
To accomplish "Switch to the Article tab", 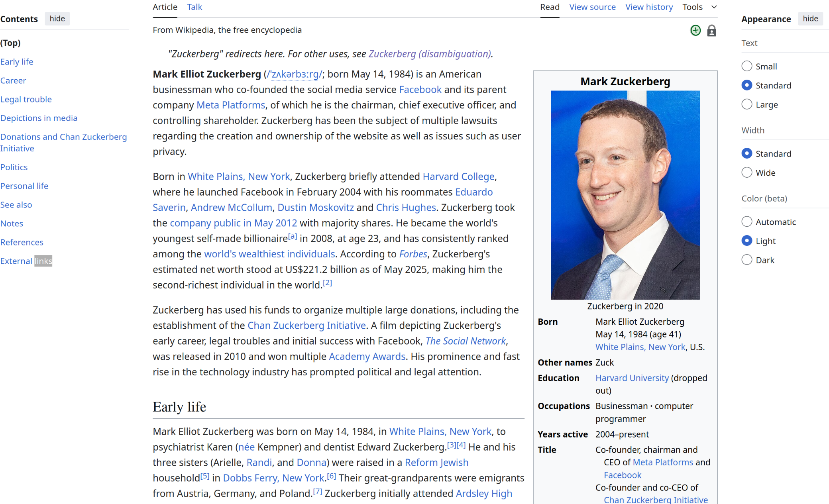I will coord(165,7).
